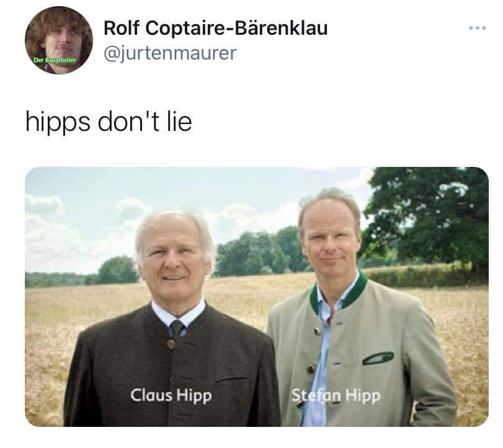
Task: Tap the younger man's face on the right
Action: click(331, 241)
